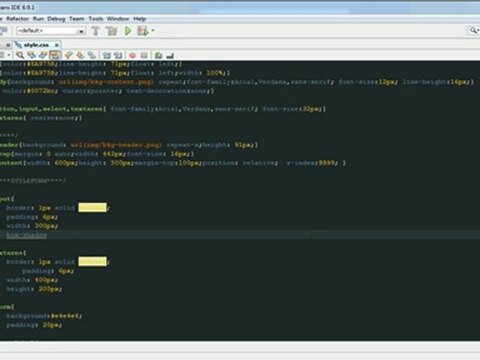Open the Window menu
This screenshot has height=360, width=480.
[118, 19]
